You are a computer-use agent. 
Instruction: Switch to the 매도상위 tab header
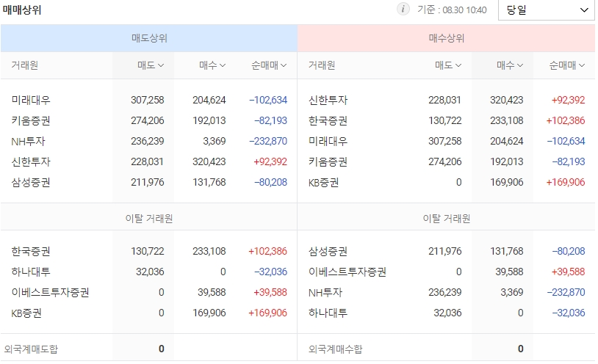[x=149, y=38]
